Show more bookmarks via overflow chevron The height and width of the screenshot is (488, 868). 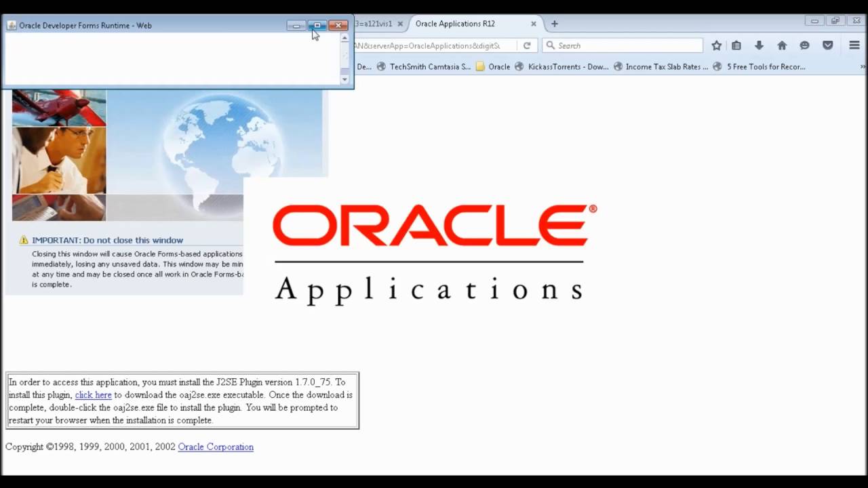coord(863,66)
